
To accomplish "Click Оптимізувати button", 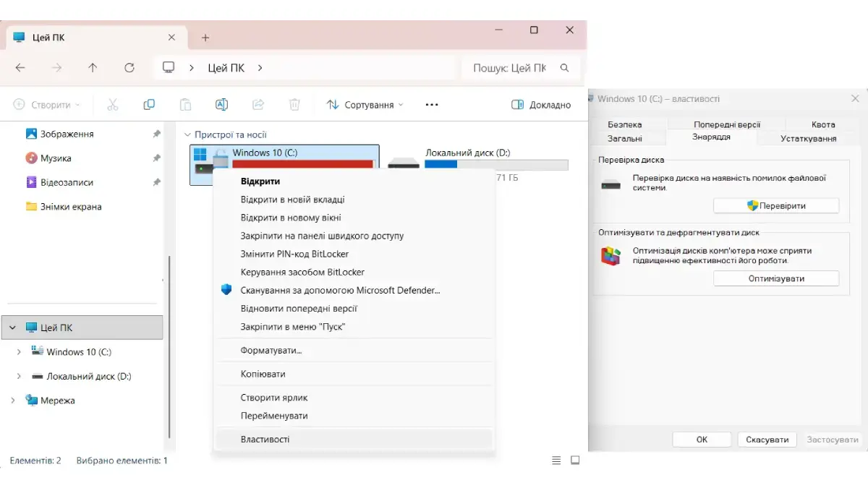I will click(x=776, y=278).
